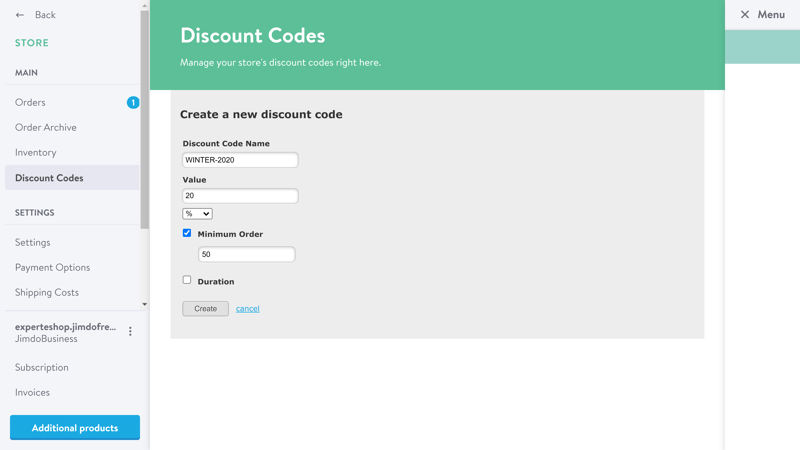The width and height of the screenshot is (800, 450).
Task: Click the sidebar scrollbar thumb
Action: (x=145, y=120)
